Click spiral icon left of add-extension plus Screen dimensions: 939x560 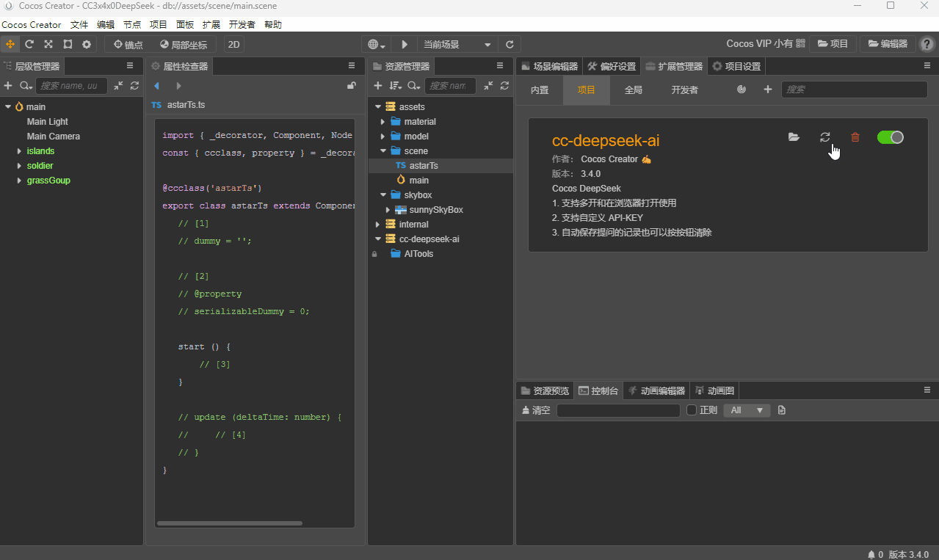(742, 90)
